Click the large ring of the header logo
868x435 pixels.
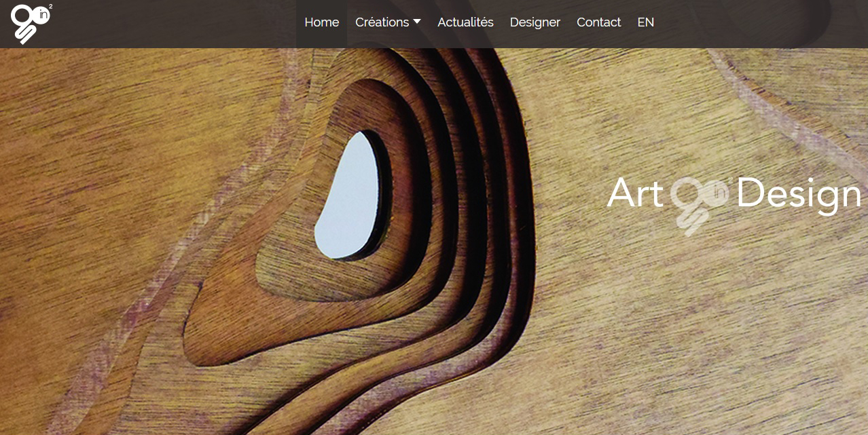pyautogui.click(x=22, y=16)
